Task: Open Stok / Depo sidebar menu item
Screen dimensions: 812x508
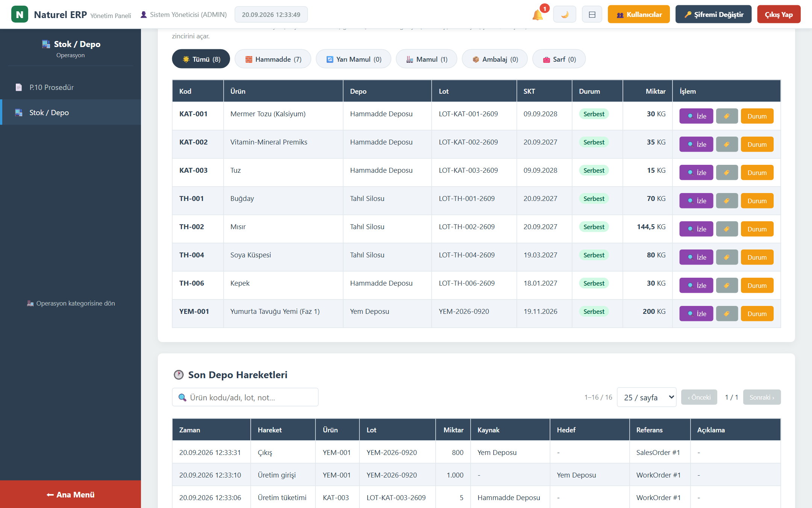Action: coord(71,113)
